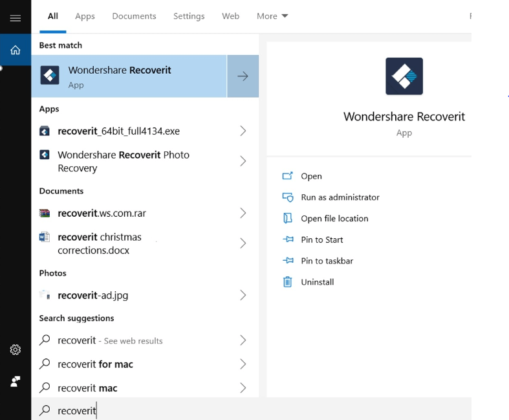
Task: Click the Pin to taskbar pin icon
Action: click(x=288, y=261)
